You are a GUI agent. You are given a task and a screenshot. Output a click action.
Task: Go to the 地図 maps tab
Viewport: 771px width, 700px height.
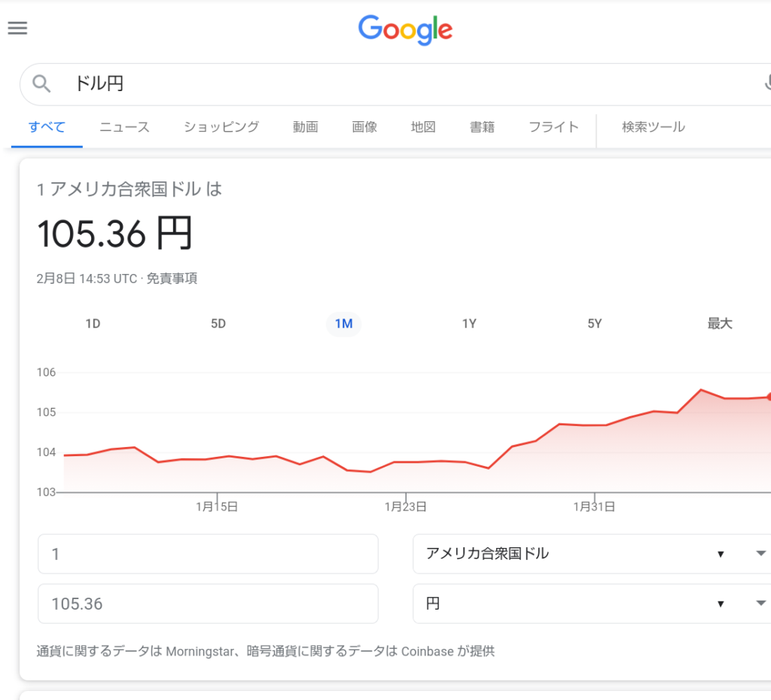click(x=423, y=127)
